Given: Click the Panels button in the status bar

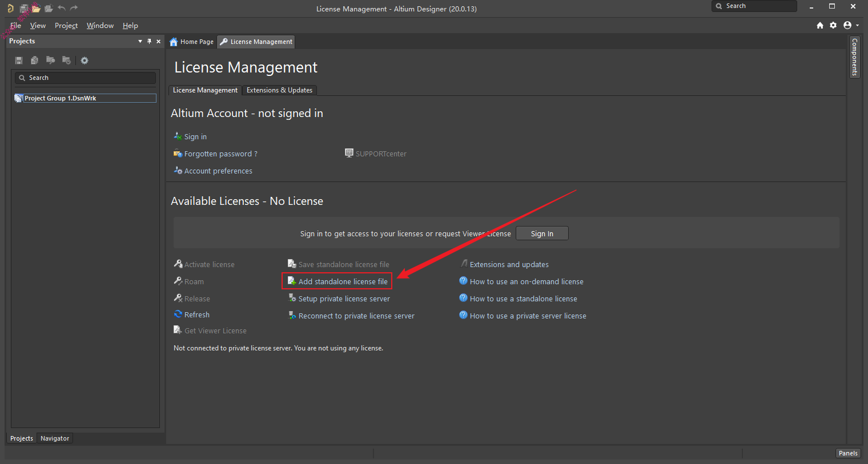Looking at the screenshot, I should coord(848,453).
